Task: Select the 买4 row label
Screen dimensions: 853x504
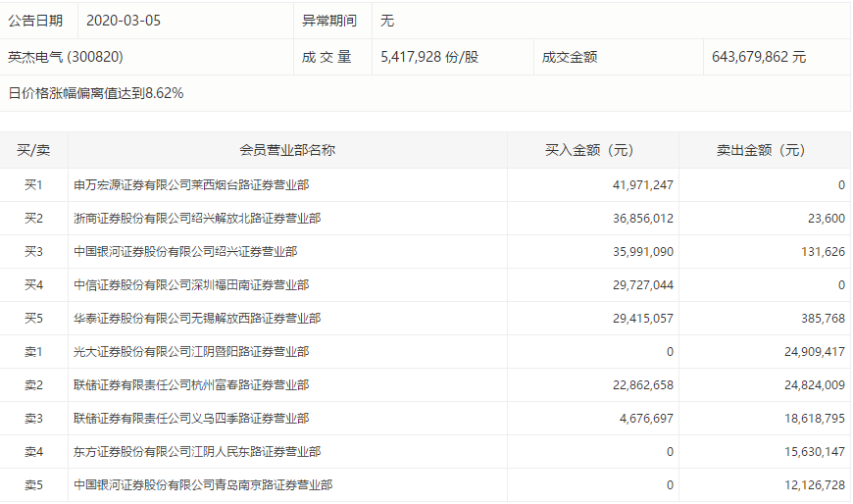Action: pos(33,284)
